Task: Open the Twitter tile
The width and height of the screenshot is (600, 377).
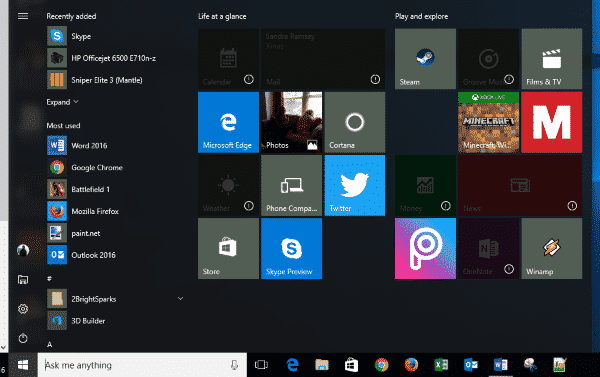Action: click(355, 185)
